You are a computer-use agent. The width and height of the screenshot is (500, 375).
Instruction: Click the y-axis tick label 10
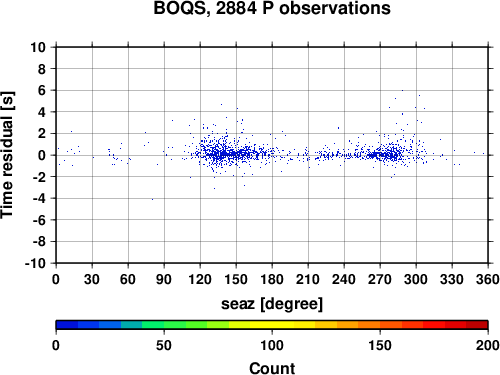[38, 47]
